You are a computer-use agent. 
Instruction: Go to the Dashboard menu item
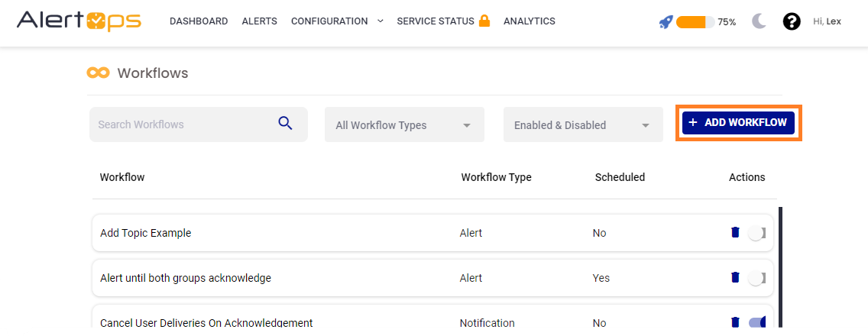click(199, 21)
